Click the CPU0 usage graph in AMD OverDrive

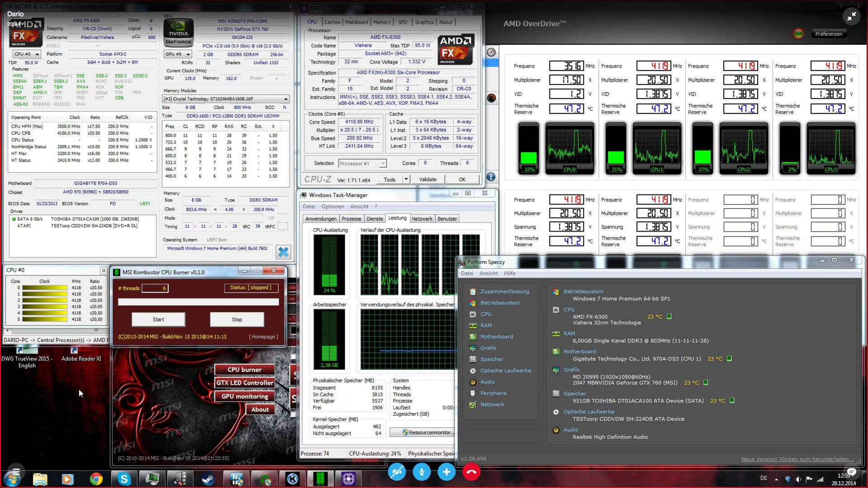pos(569,148)
